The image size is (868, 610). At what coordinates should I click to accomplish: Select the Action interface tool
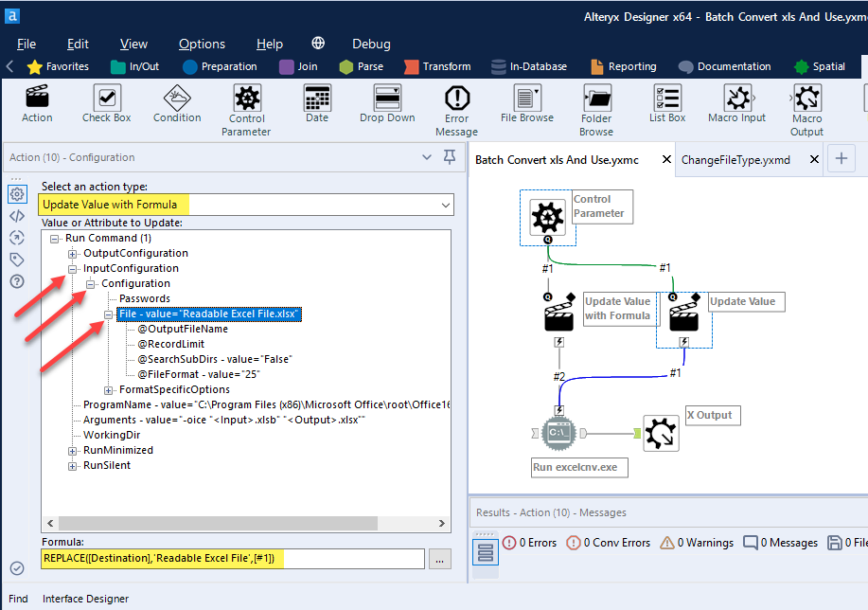[37, 103]
